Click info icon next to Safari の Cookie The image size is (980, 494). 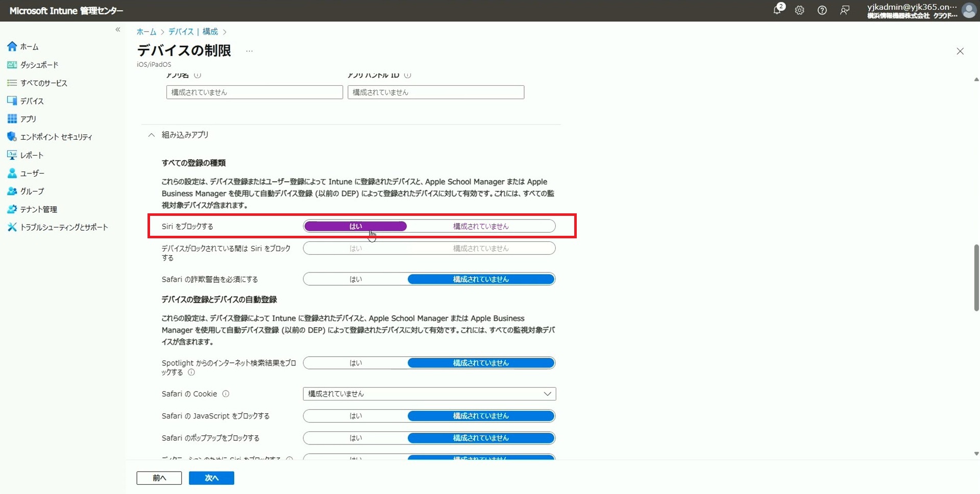[226, 394]
